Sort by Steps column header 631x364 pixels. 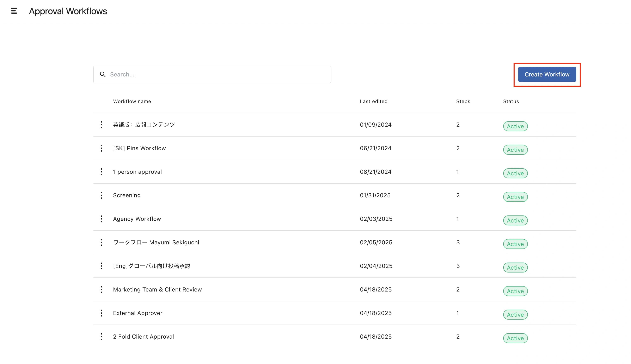click(463, 101)
